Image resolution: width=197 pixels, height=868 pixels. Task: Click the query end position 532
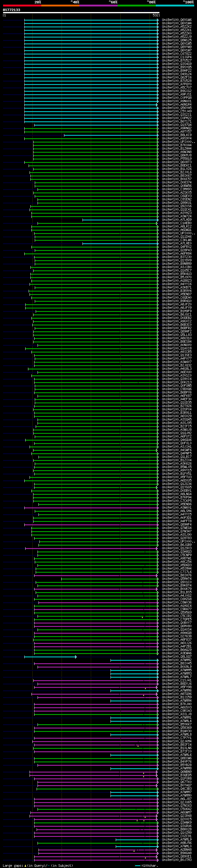pos(155,15)
